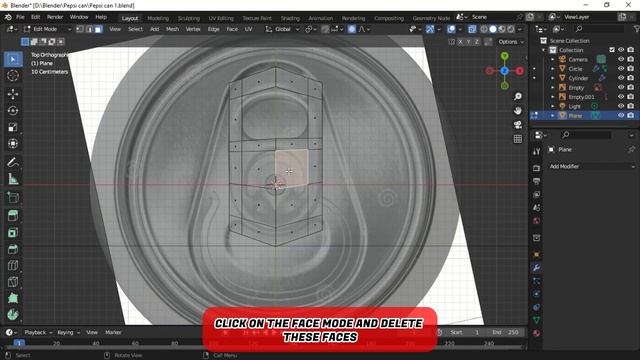
Task: Open the World properties tab
Action: pyautogui.click(x=536, y=221)
